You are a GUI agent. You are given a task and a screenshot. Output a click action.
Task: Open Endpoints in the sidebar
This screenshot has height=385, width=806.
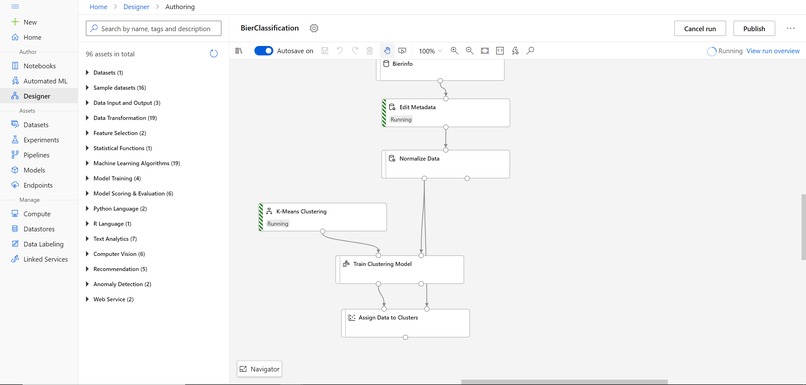39,185
